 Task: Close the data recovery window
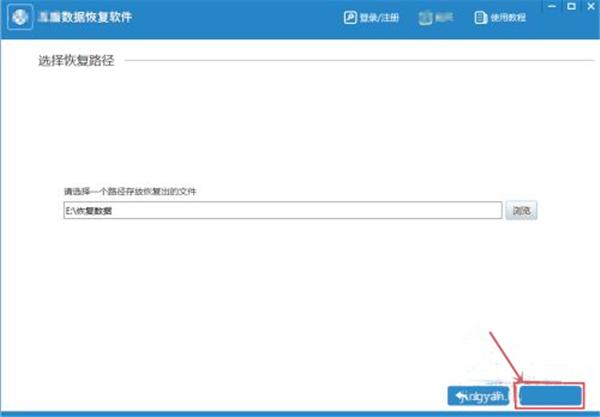(x=591, y=6)
